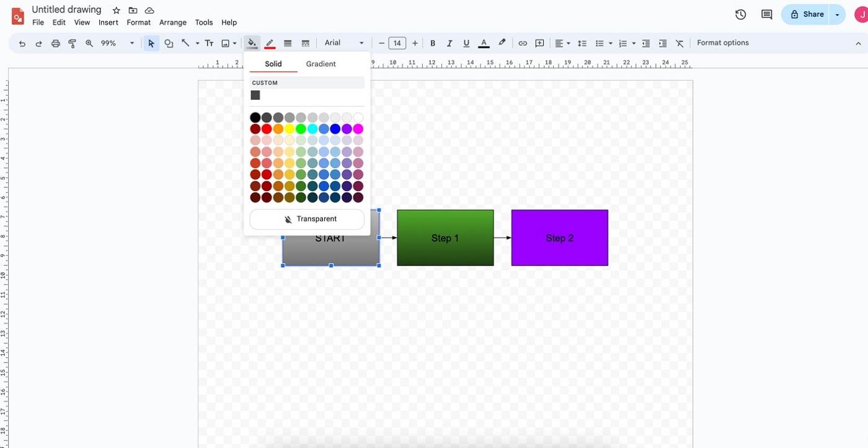
Task: Open Format options panel
Action: click(723, 43)
